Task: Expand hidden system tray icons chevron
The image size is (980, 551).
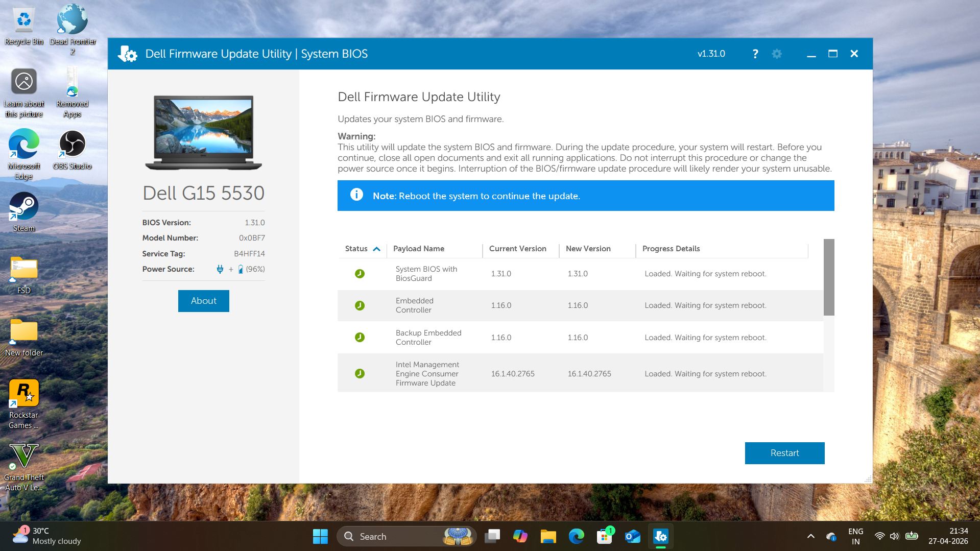Action: click(x=810, y=536)
